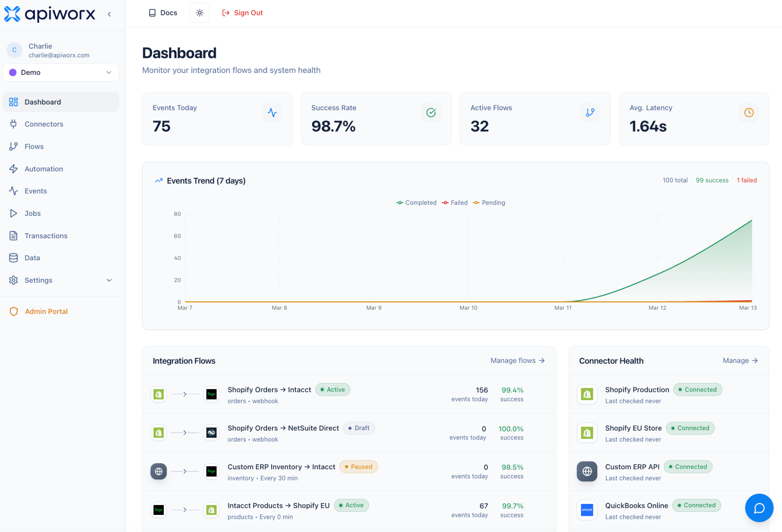Click the Sign Out button
The height and width of the screenshot is (532, 782).
[242, 13]
